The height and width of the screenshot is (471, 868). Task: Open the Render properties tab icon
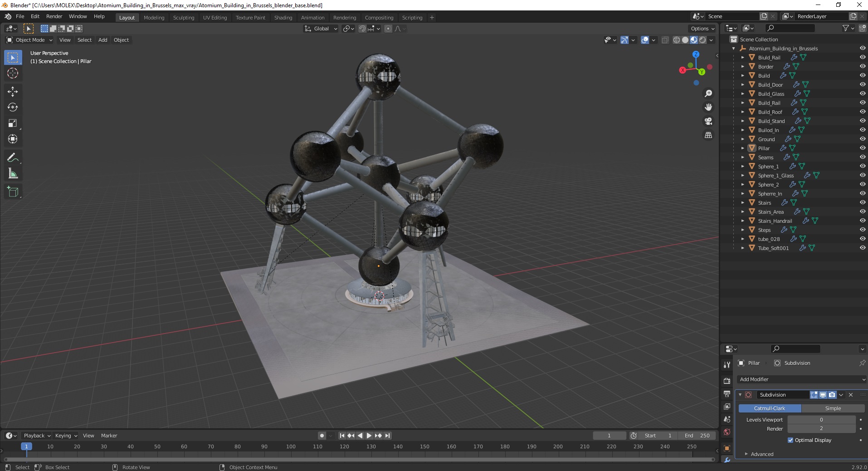coord(727,381)
